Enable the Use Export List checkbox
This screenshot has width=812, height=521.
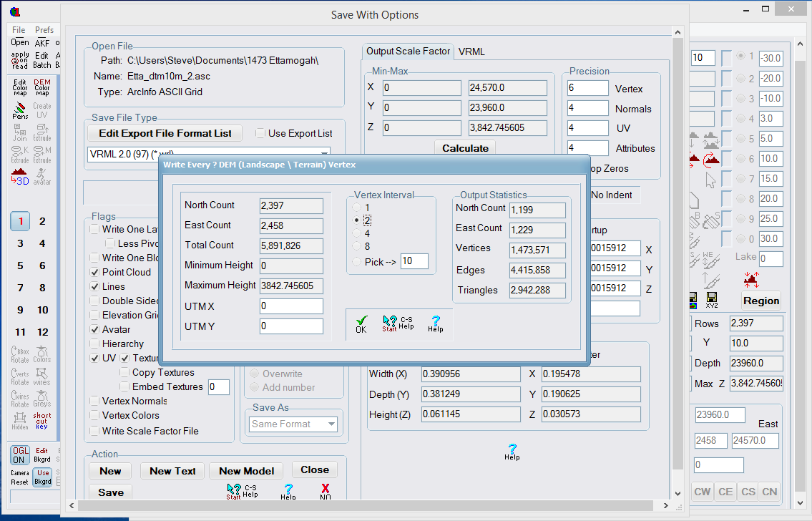(260, 133)
